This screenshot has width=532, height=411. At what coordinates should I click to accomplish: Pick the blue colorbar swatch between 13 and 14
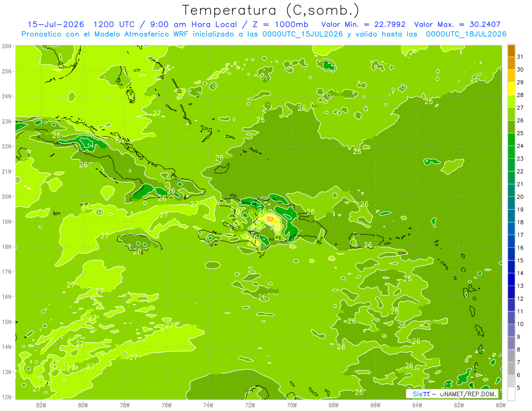512,280
